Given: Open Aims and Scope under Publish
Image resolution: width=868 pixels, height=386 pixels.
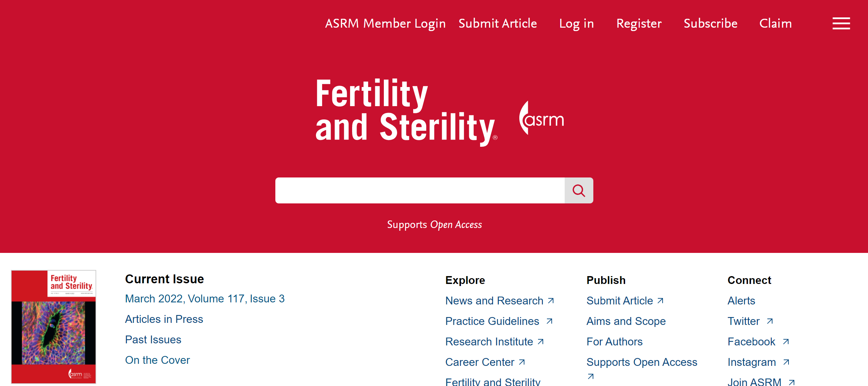Looking at the screenshot, I should coord(626,321).
